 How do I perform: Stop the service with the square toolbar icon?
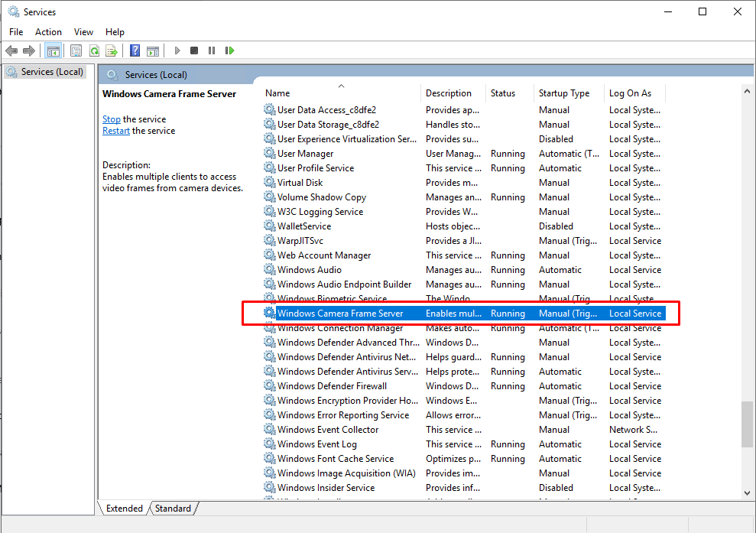[194, 50]
